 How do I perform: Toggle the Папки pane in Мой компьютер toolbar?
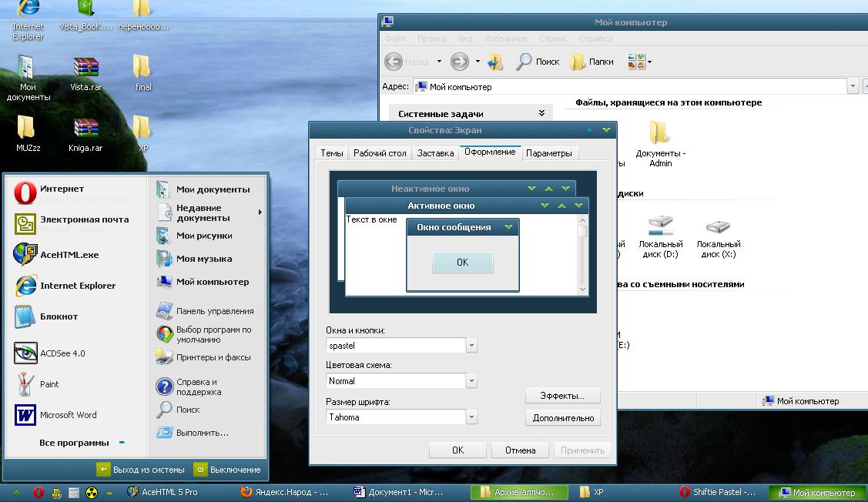point(592,62)
